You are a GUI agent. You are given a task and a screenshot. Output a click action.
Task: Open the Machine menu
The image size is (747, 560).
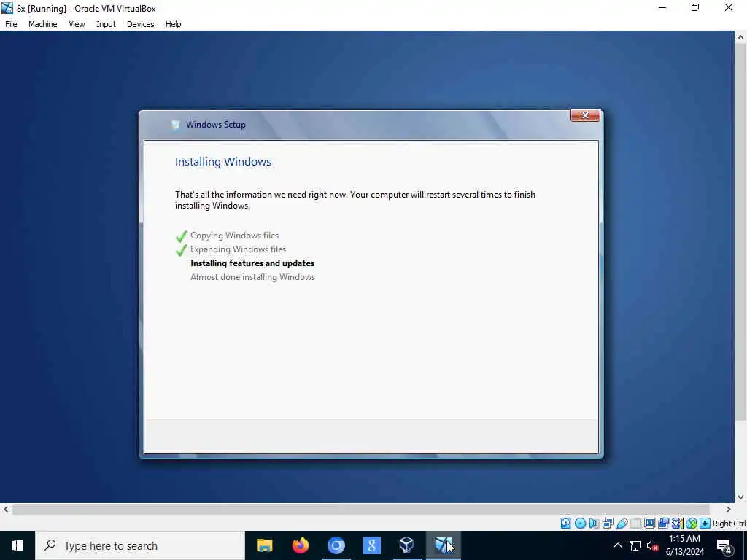pyautogui.click(x=43, y=24)
